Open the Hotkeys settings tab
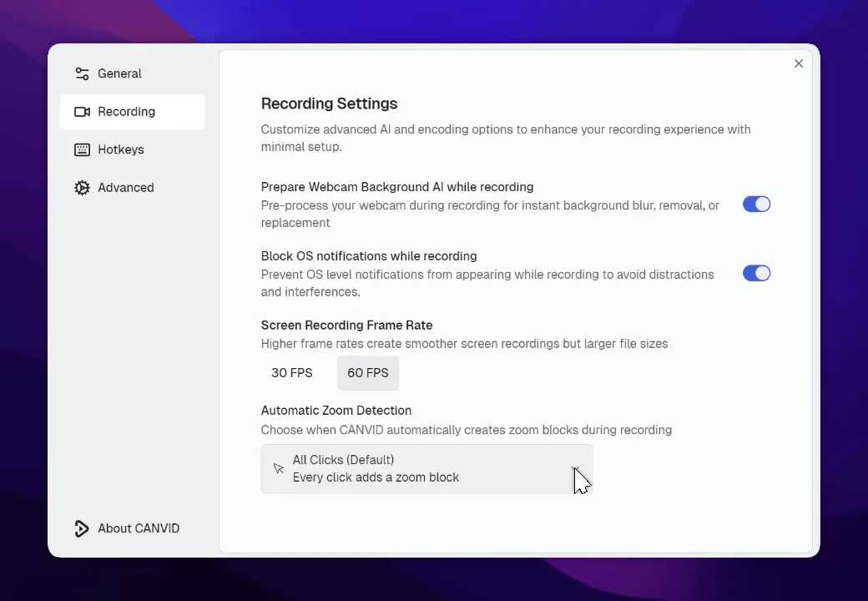Image resolution: width=868 pixels, height=601 pixels. click(x=121, y=149)
